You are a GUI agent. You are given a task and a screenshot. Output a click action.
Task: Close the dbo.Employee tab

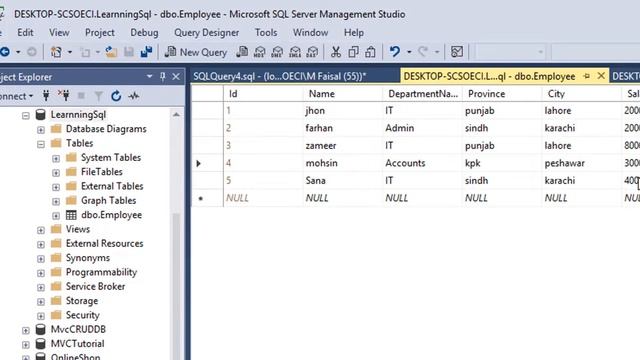coord(601,76)
